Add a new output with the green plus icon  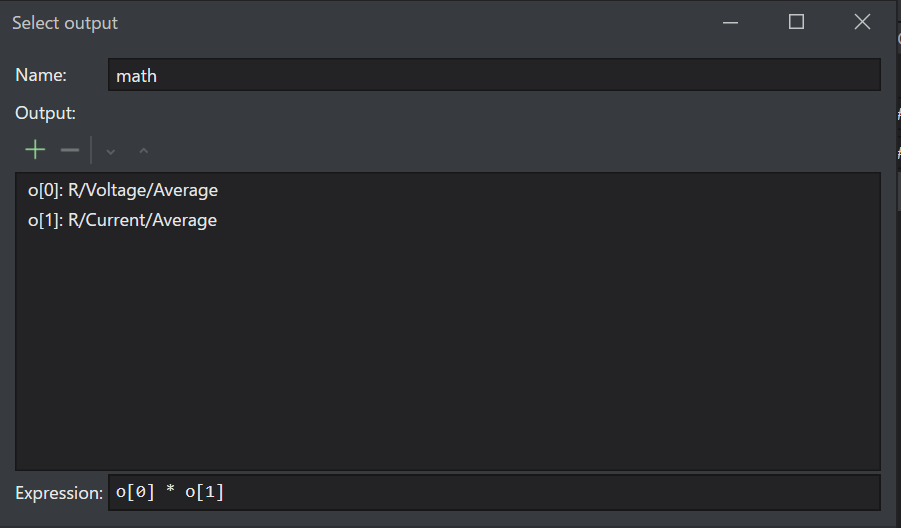click(35, 150)
